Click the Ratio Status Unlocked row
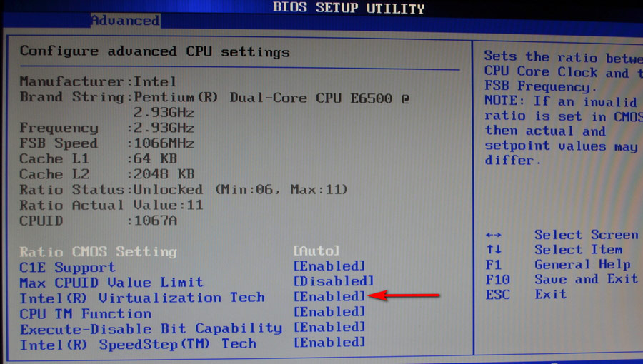The image size is (643, 364). coord(184,190)
